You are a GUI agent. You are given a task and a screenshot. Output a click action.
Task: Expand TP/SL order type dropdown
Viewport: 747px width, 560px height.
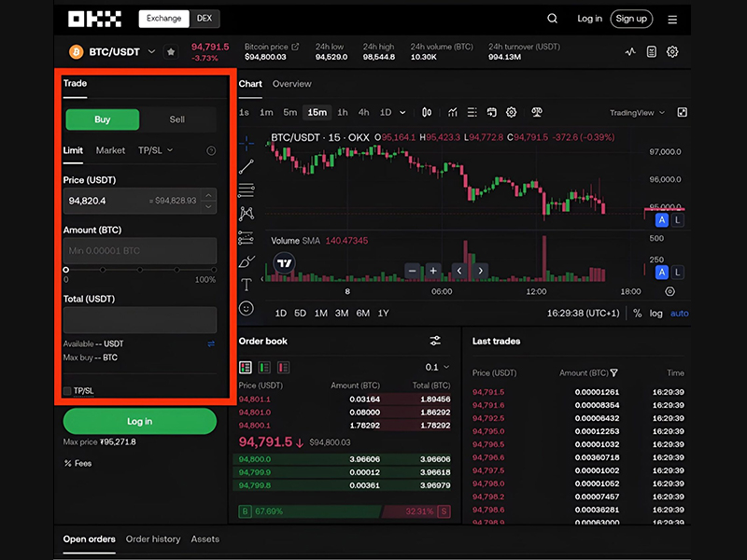(155, 150)
